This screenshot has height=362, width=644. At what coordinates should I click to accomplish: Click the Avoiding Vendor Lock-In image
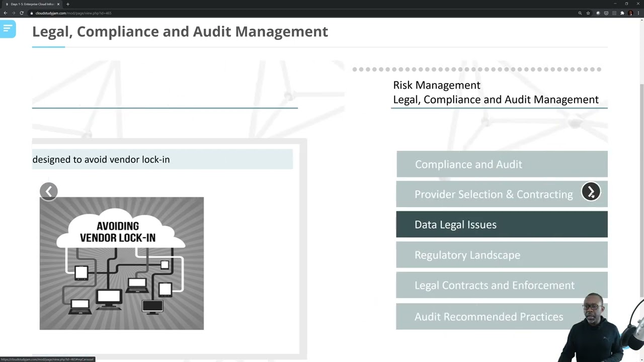click(x=122, y=263)
